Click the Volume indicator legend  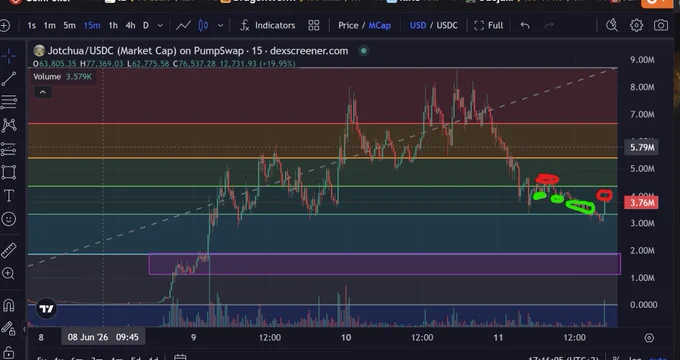tap(62, 77)
